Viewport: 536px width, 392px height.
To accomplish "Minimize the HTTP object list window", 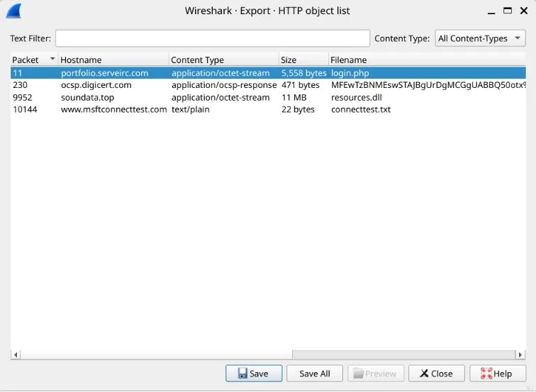I will point(491,11).
